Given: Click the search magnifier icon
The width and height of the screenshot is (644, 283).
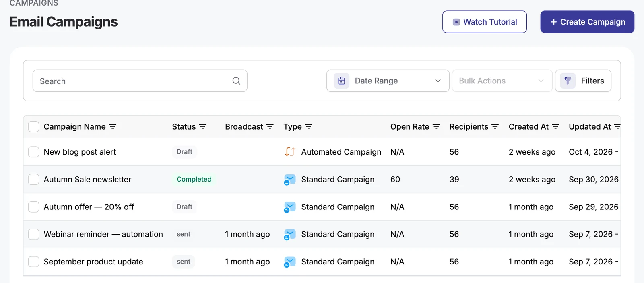Looking at the screenshot, I should point(236,81).
